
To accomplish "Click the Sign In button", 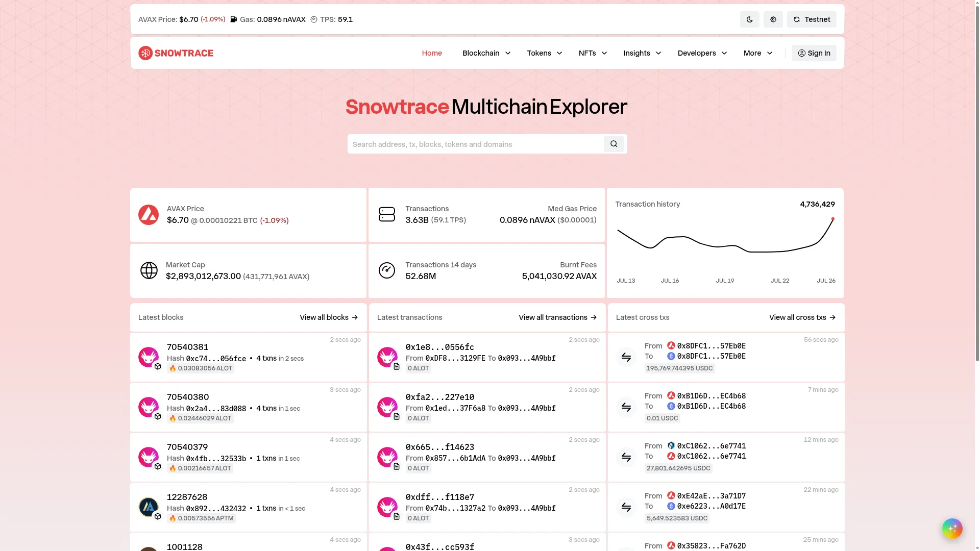I will 814,53.
